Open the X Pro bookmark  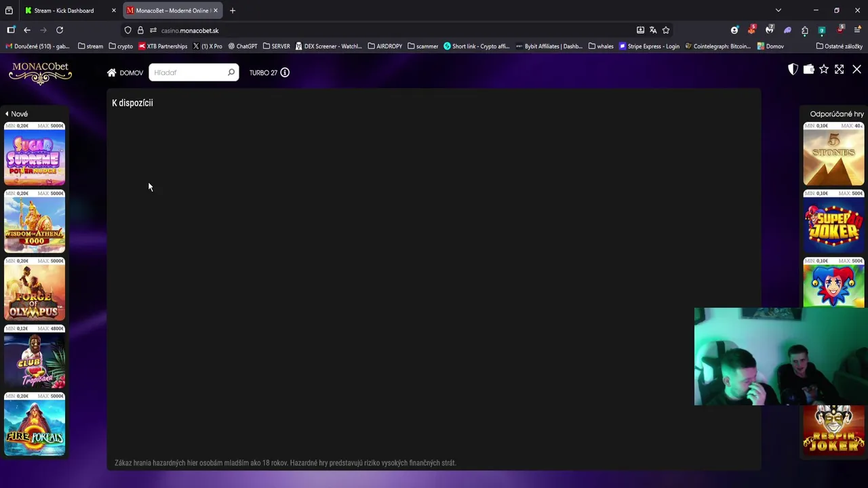click(x=207, y=46)
